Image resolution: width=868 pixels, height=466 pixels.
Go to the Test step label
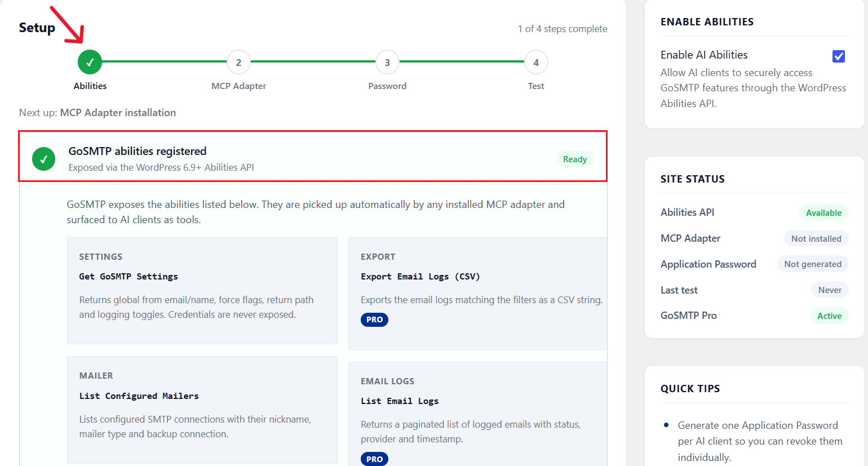(536, 86)
